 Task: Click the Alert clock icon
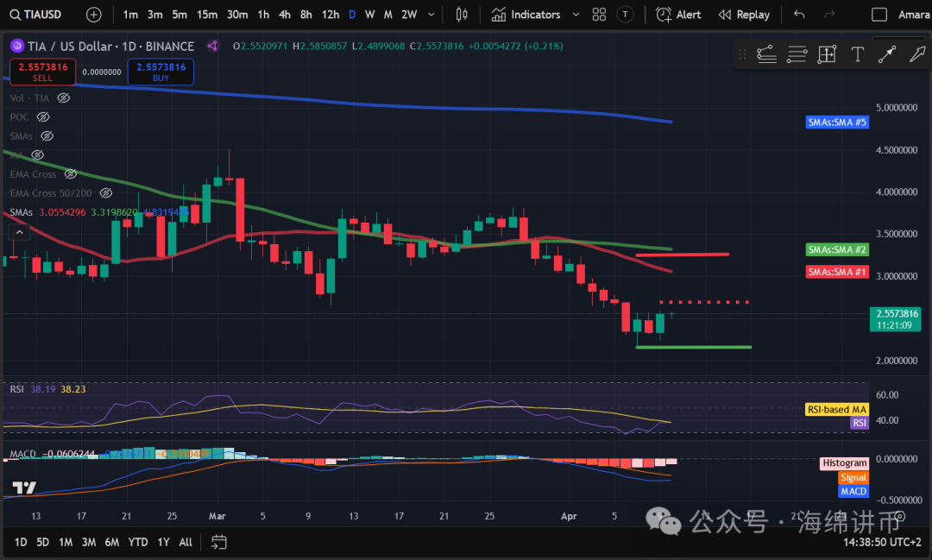663,15
